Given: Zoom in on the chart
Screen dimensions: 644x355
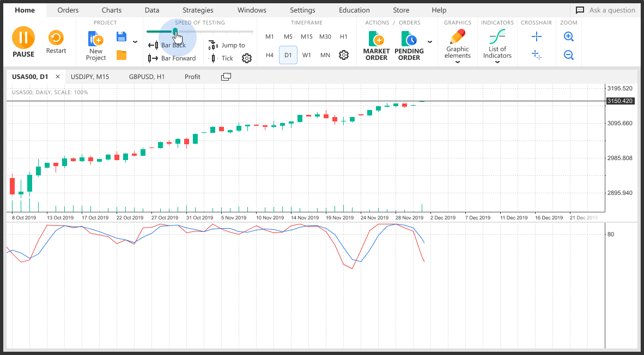Looking at the screenshot, I should pos(569,36).
